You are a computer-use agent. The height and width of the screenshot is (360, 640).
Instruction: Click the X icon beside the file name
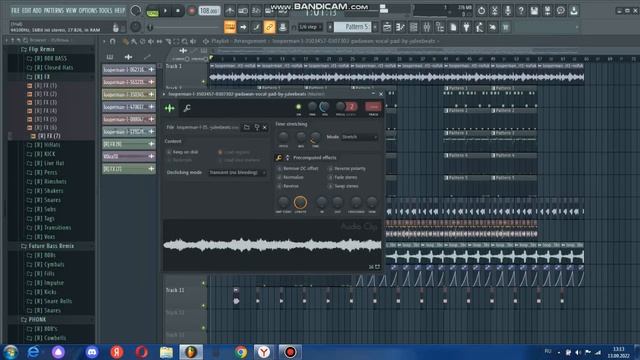[x=265, y=127]
